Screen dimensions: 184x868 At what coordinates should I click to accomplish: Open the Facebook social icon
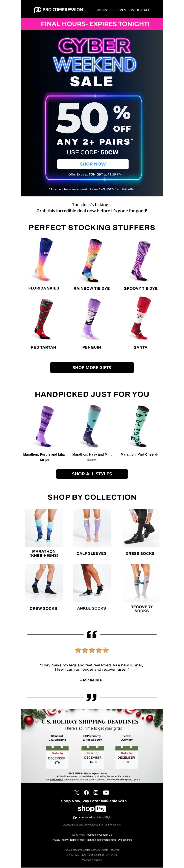(86, 792)
